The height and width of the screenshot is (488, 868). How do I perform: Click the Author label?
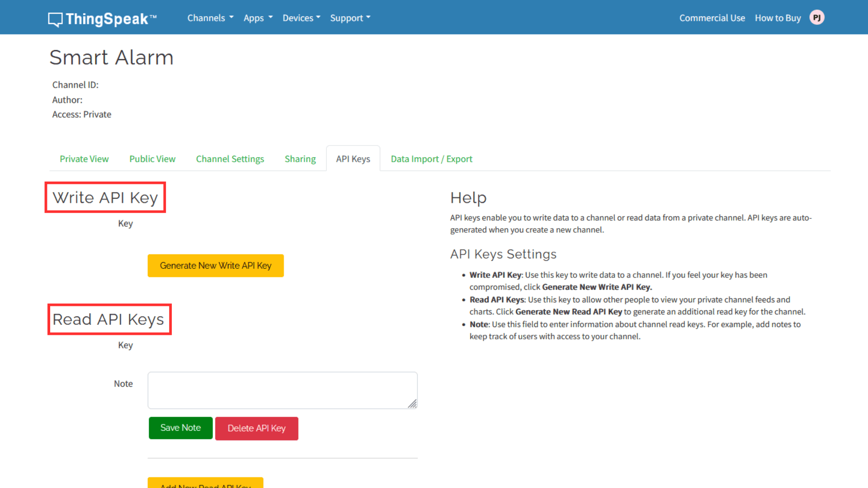click(67, 100)
